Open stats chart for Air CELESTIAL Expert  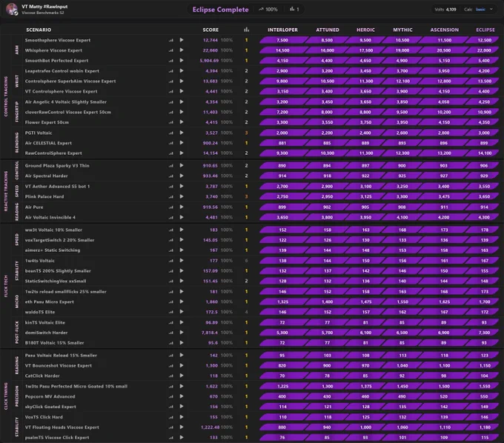(x=170, y=143)
